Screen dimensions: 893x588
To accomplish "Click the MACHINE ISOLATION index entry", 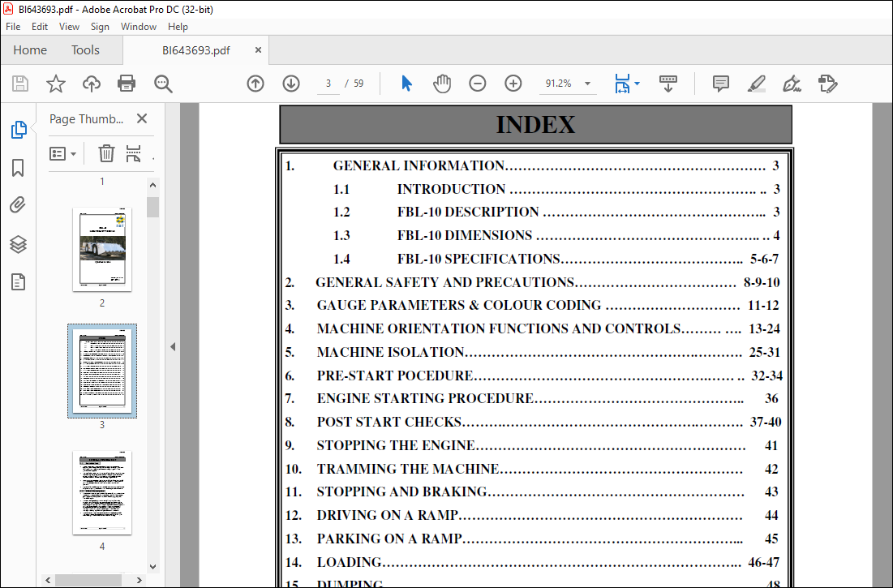I will coord(391,352).
